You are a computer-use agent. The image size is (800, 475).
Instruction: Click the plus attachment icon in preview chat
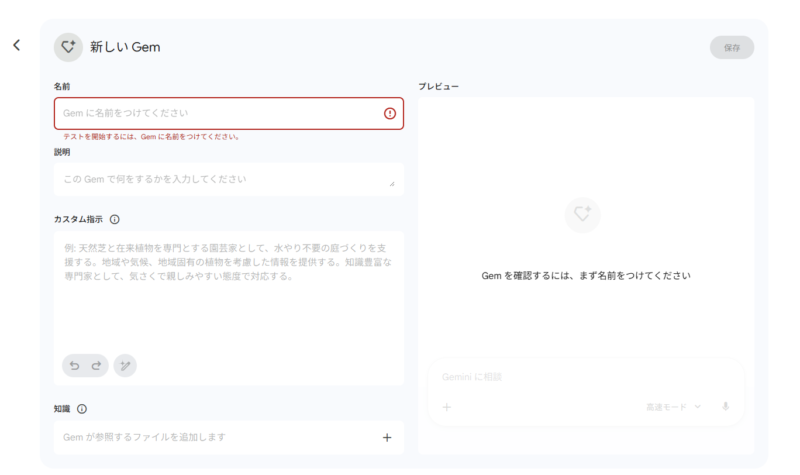coord(447,407)
